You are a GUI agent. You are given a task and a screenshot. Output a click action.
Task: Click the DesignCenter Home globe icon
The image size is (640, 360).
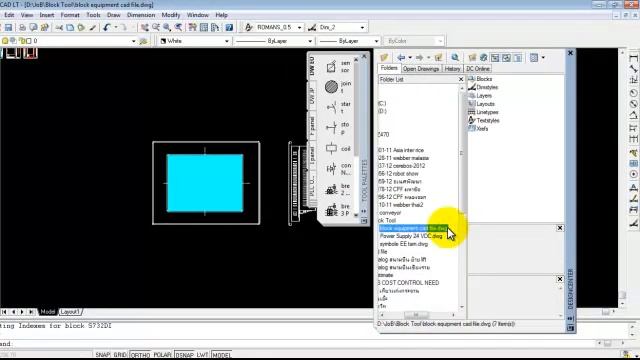tap(484, 58)
